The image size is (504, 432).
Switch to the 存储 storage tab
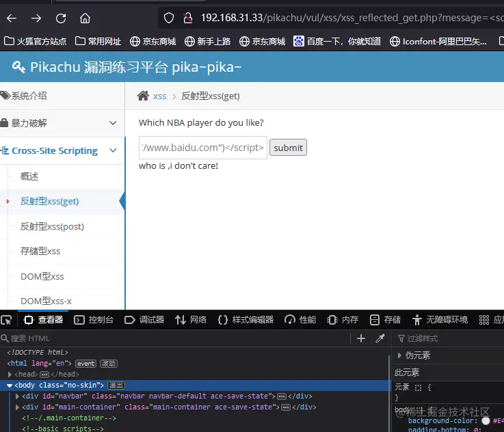tap(385, 320)
